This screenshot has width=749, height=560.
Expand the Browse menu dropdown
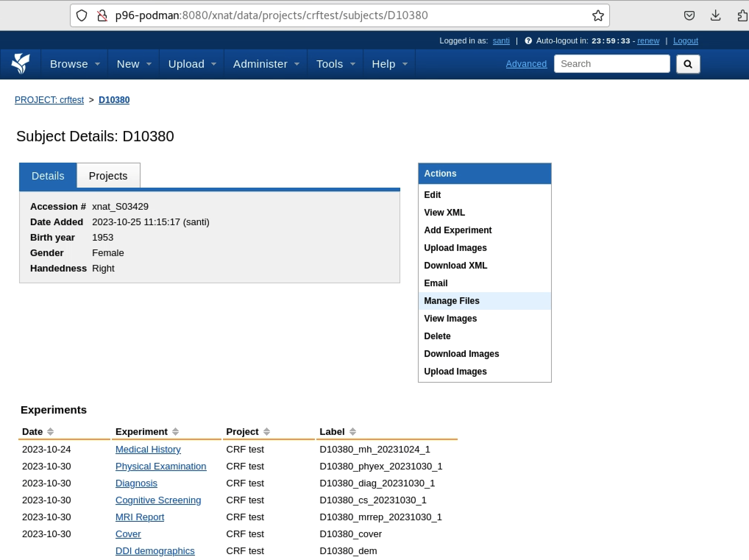click(74, 64)
